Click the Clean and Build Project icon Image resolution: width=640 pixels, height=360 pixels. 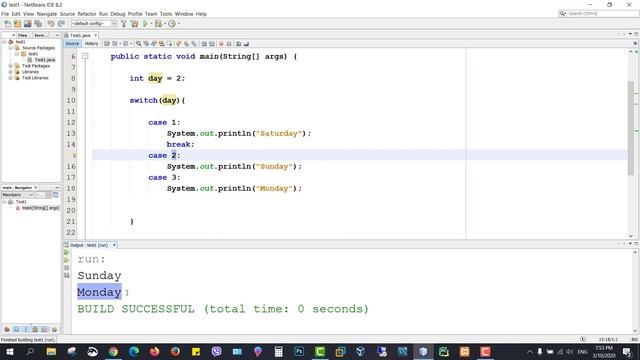tap(134, 24)
